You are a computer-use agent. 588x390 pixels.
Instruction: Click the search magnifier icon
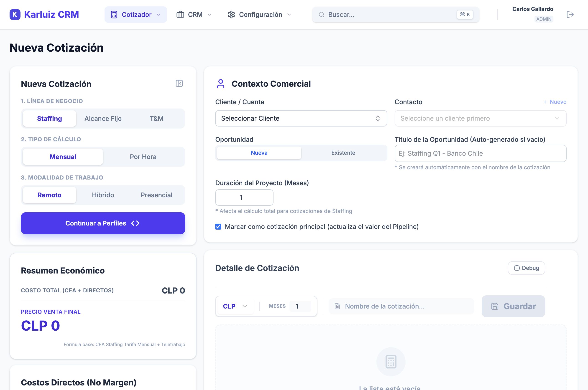click(321, 15)
